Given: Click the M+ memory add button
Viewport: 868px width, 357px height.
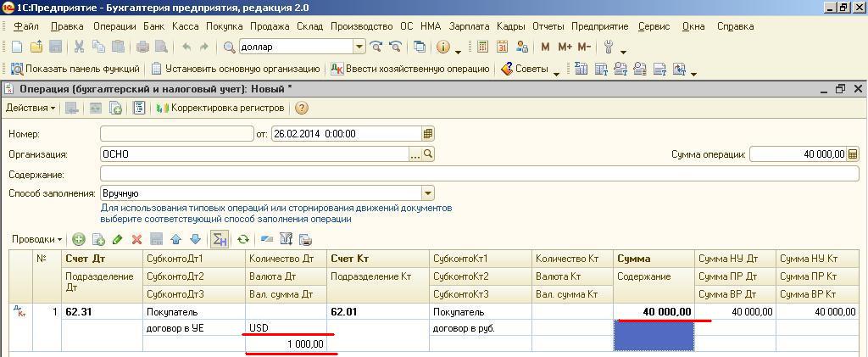Looking at the screenshot, I should (x=565, y=47).
